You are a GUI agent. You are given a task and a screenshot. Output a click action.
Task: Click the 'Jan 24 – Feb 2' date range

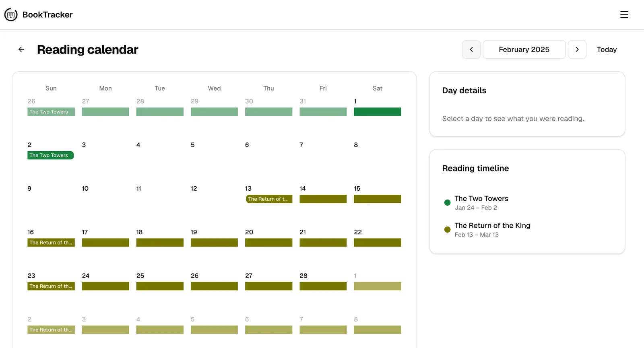(x=476, y=208)
